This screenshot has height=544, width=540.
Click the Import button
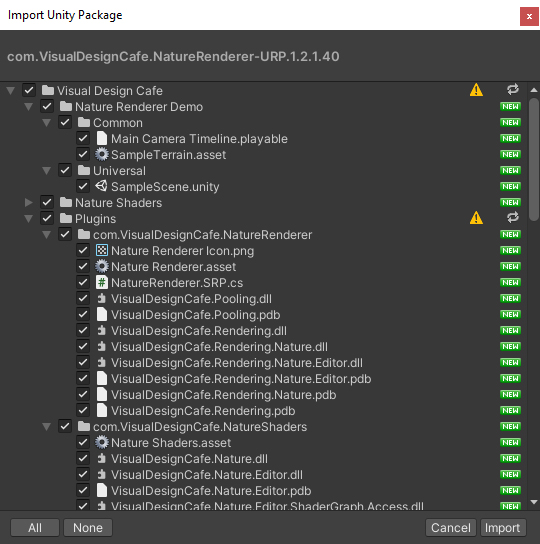503,527
